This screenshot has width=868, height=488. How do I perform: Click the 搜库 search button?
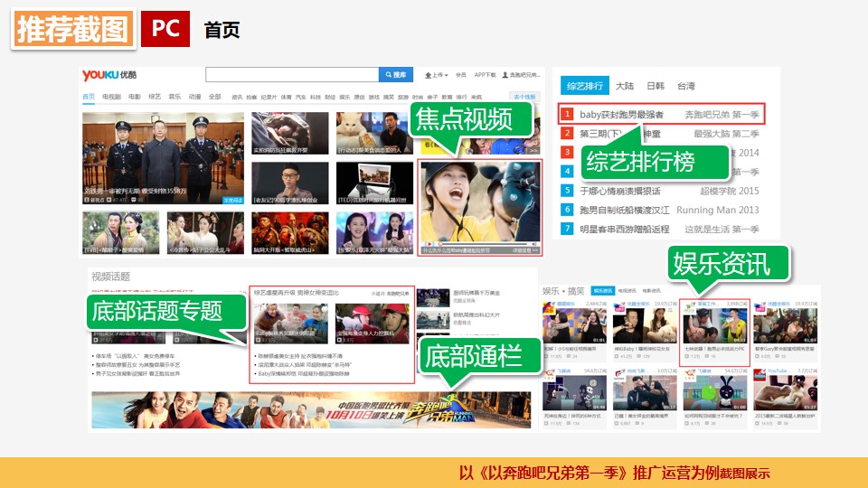[395, 75]
